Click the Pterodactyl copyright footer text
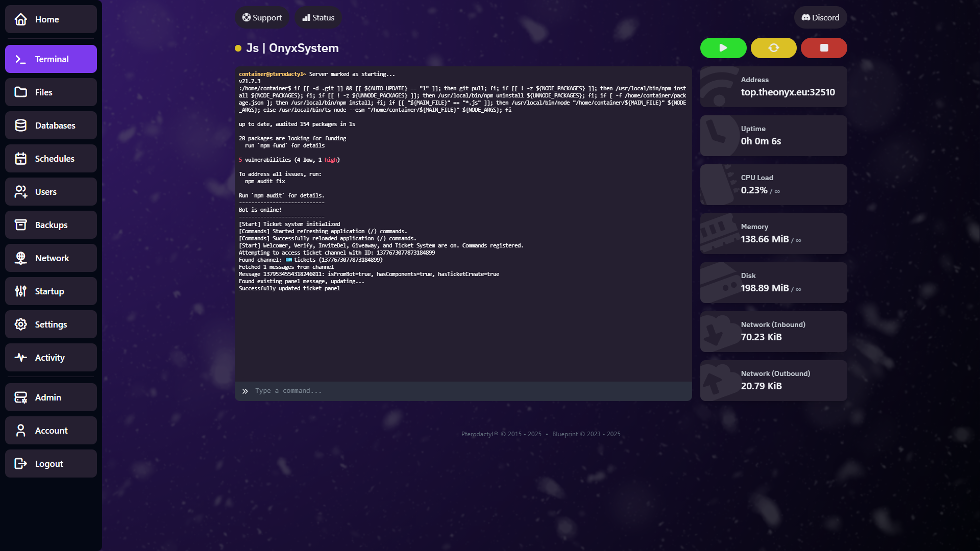This screenshot has height=551, width=980. 501,434
